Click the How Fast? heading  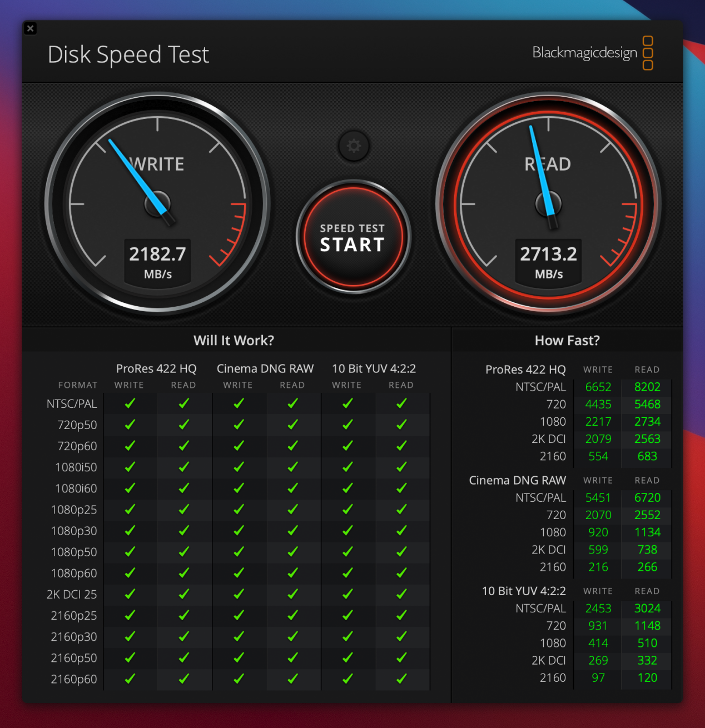pos(567,341)
